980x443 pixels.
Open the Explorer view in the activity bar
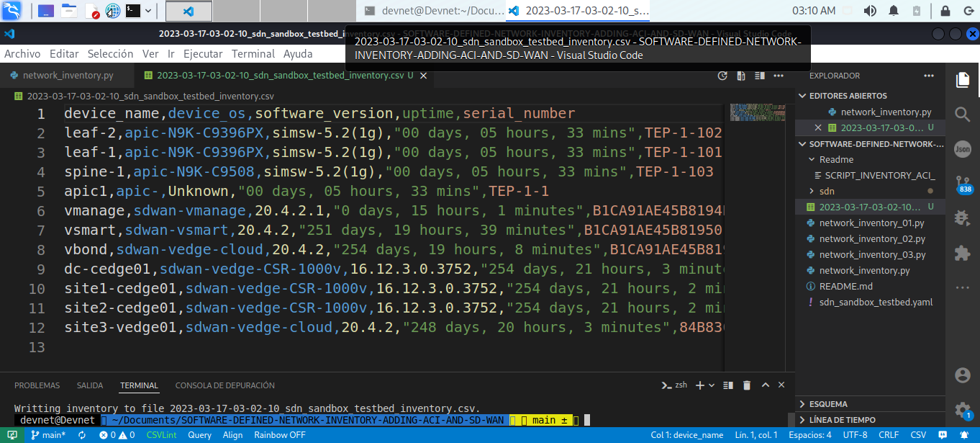tap(962, 80)
